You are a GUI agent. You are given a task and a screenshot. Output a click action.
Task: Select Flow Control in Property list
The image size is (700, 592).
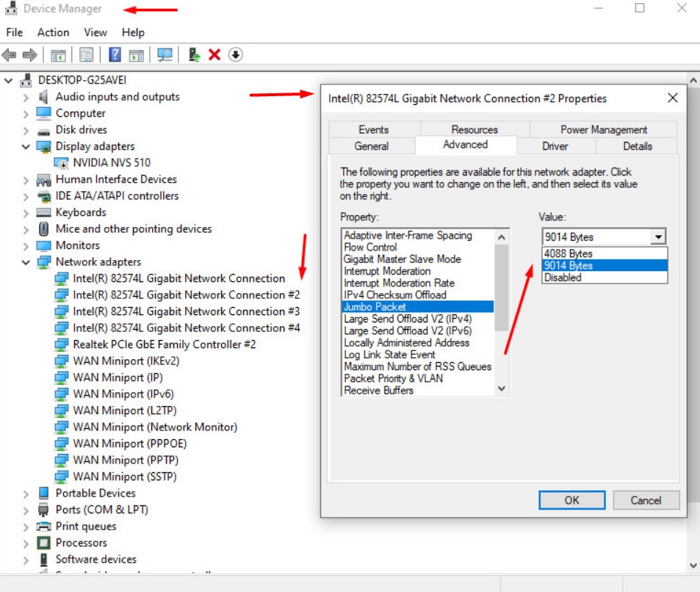[x=417, y=248]
